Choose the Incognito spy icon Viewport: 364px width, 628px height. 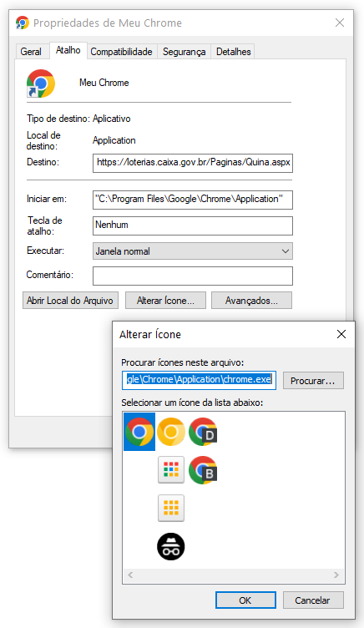171,547
